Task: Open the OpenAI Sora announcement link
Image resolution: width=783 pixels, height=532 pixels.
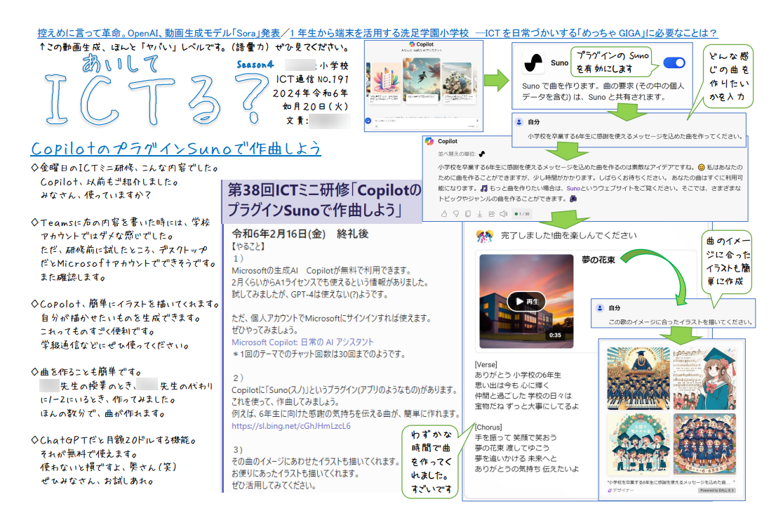Action: pos(159,33)
